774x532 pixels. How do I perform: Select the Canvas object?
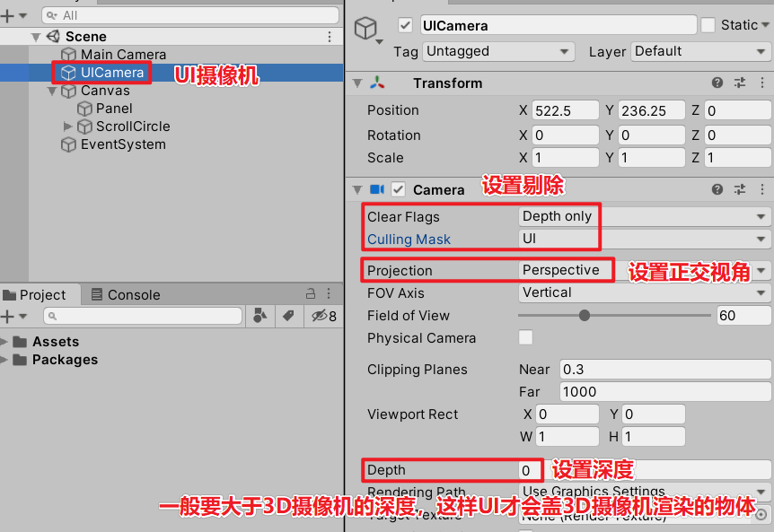pyautogui.click(x=105, y=91)
